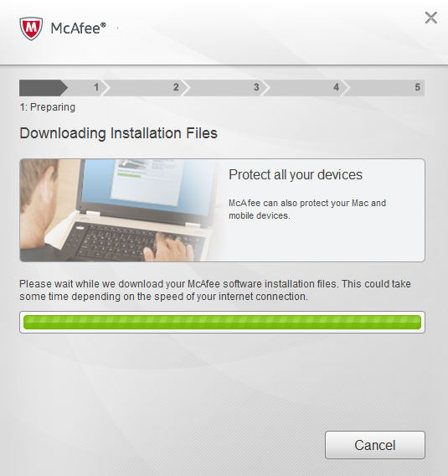448x476 pixels.
Task: Click the Protect all your devices heading
Action: click(296, 175)
